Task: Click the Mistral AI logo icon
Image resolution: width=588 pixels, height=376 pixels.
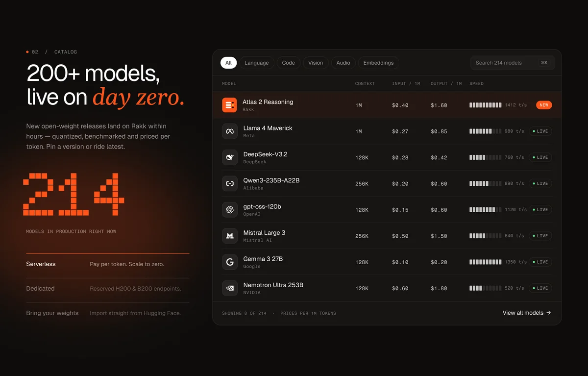Action: (x=230, y=236)
